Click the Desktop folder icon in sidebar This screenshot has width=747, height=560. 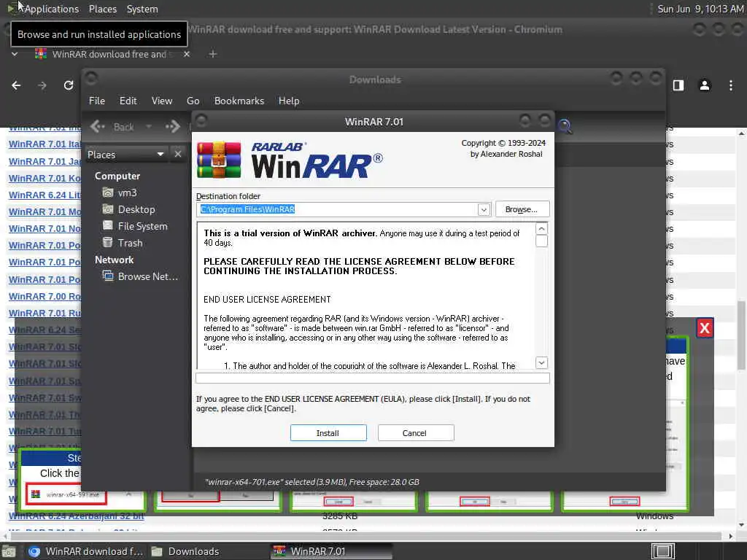click(108, 209)
